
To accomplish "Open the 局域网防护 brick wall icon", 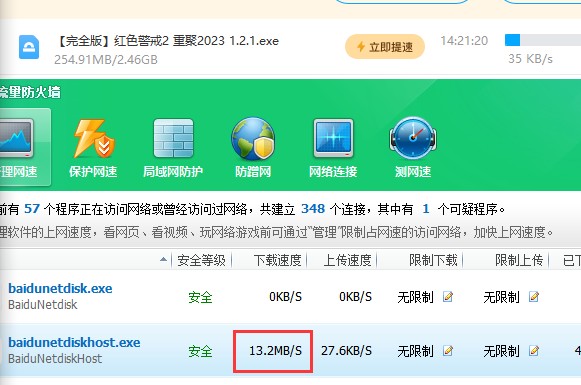I will pyautogui.click(x=173, y=138).
